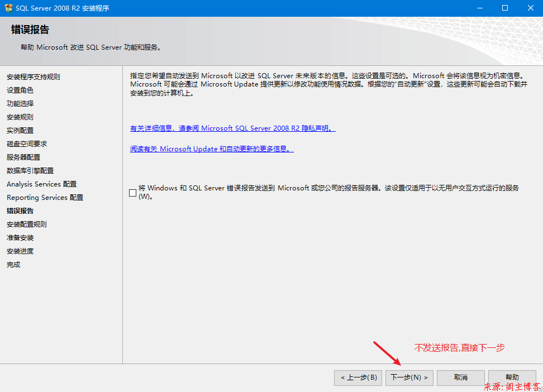
Task: Open the Microsoft SQL Server 2008 R2 privacy statement link
Action: [233, 128]
